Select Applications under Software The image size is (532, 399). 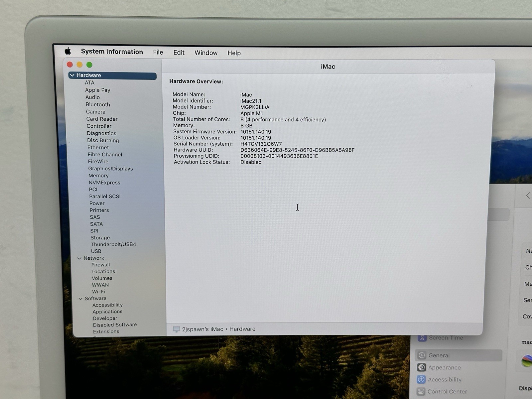(107, 312)
